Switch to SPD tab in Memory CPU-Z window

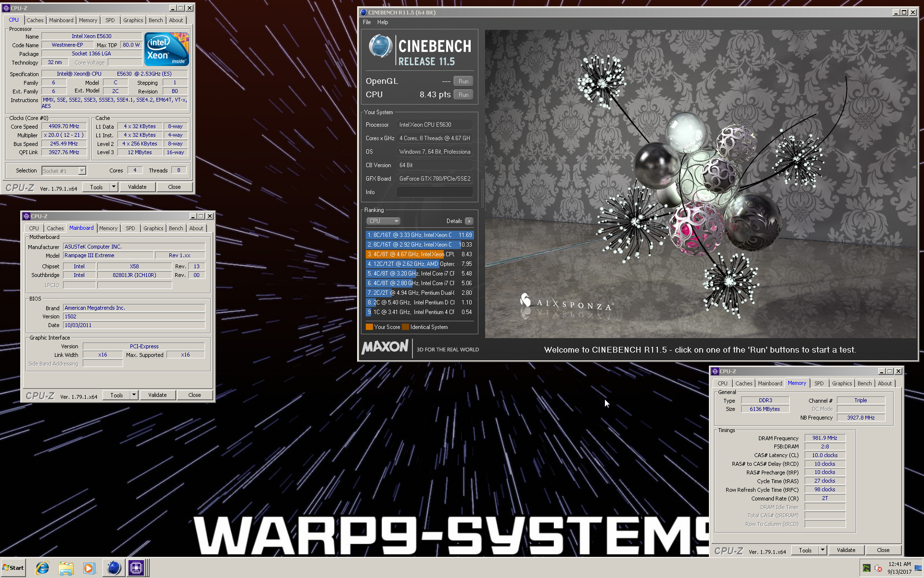click(819, 383)
